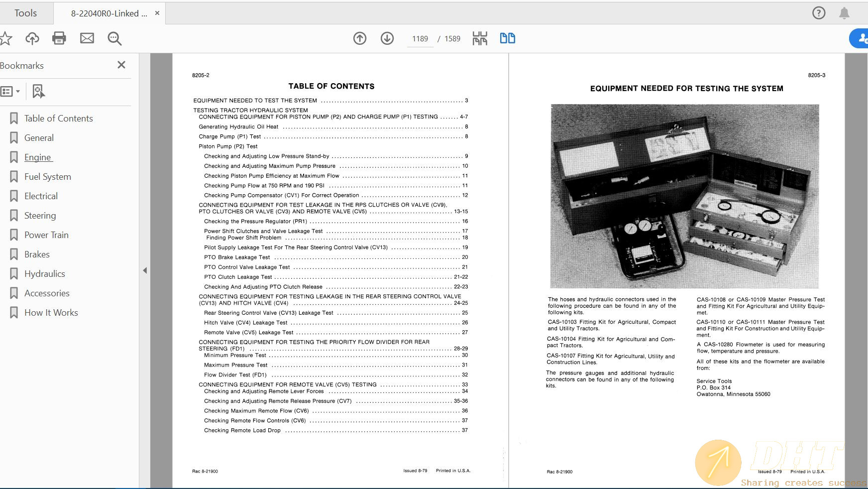Click the upload to cloud icon
The image size is (868, 489).
32,38
